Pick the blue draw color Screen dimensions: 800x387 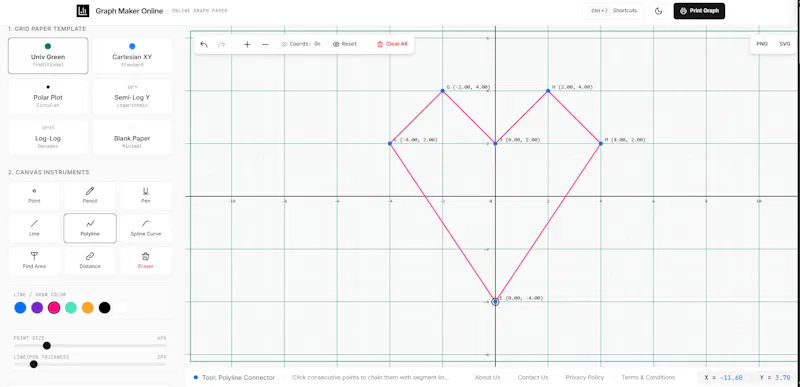tap(20, 307)
